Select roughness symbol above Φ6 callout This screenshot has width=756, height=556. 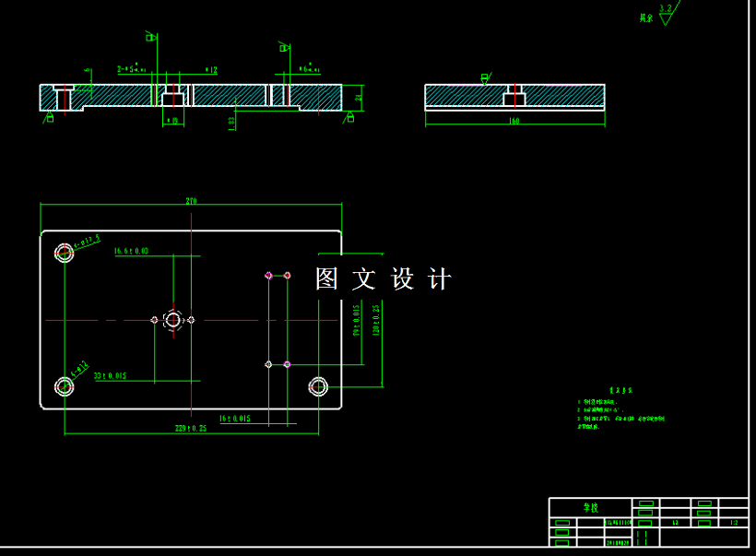(284, 47)
